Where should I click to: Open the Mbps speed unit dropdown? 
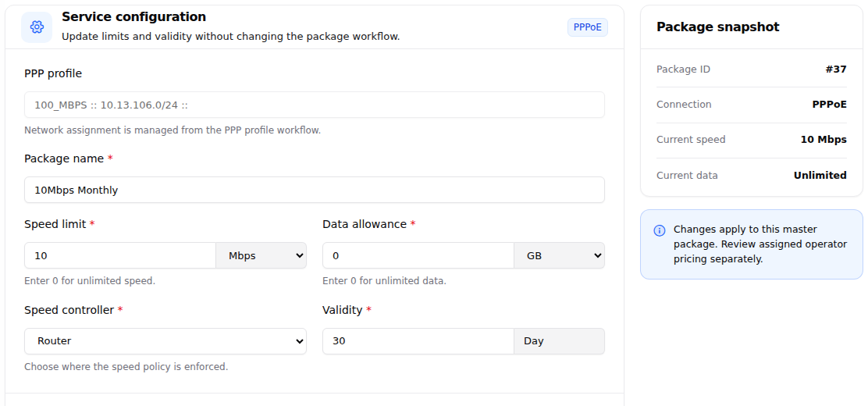(x=261, y=255)
